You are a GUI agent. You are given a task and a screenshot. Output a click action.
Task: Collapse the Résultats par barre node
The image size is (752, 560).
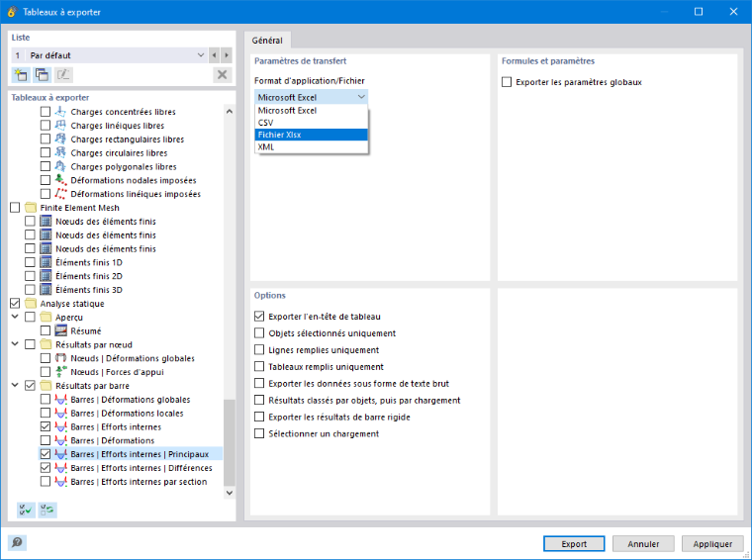[x=15, y=386]
